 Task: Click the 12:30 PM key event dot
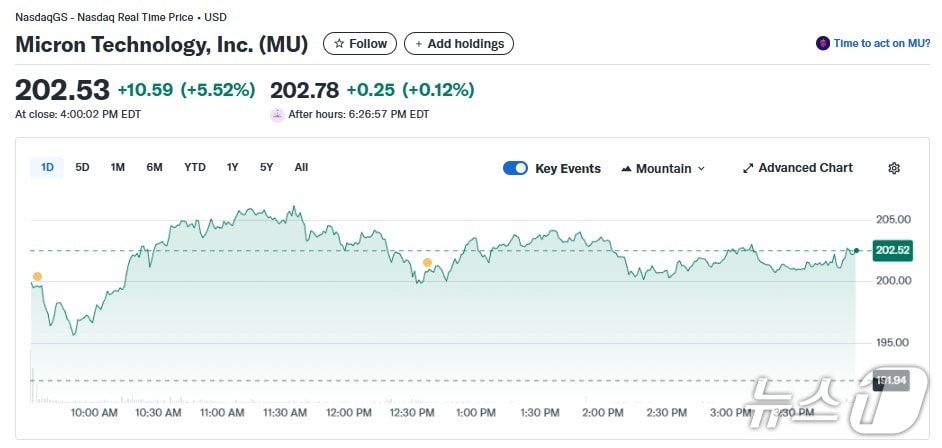[427, 263]
